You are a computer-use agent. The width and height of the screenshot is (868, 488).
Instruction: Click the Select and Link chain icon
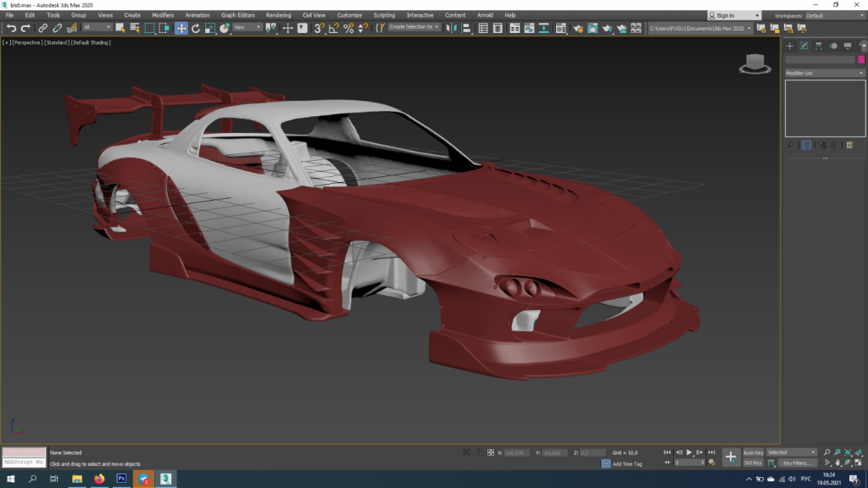[x=42, y=28]
